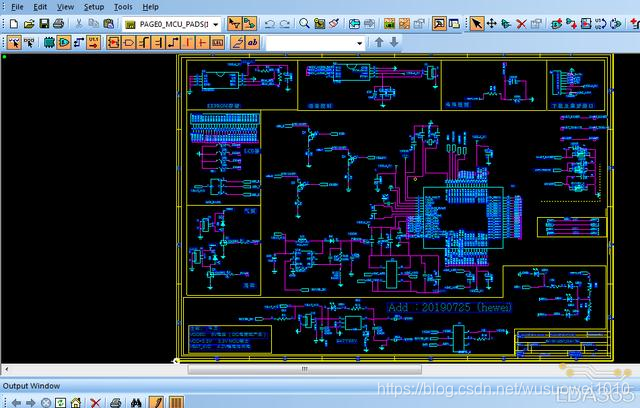Click the Paste clipboard icon

(108, 24)
